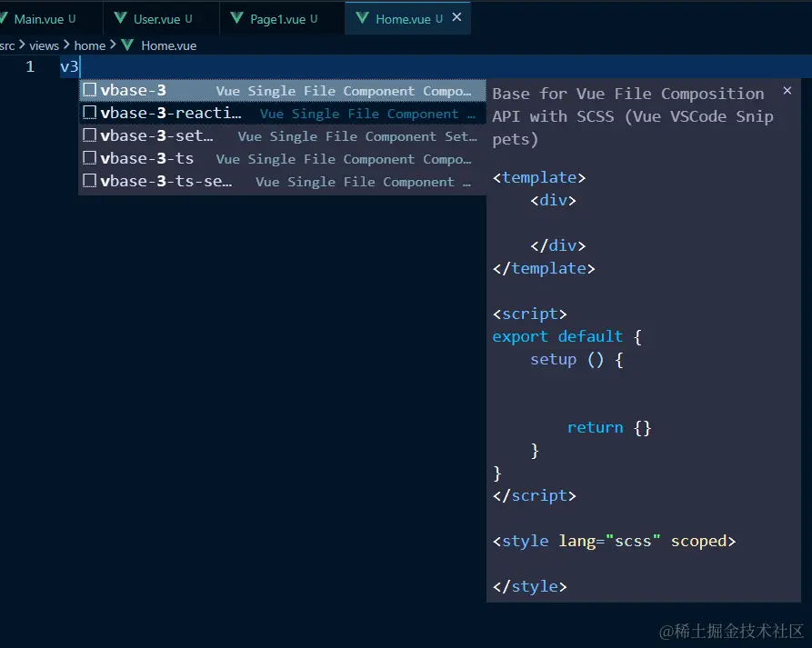Screen dimensions: 812x648
Task: Click the snippet icon beside vbase-3-reacti…
Action: click(x=90, y=113)
